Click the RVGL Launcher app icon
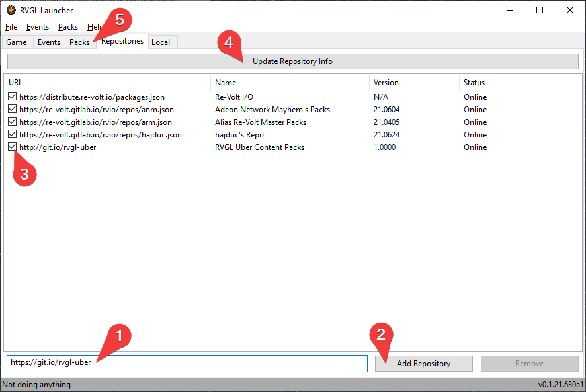586x392 pixels. [x=11, y=10]
